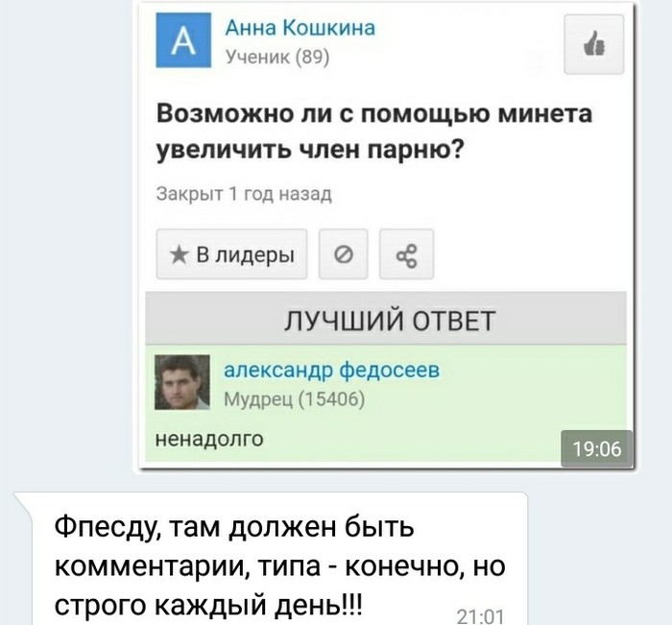This screenshot has width=672, height=625.
Task: Click the share icon button
Action: pyautogui.click(x=406, y=254)
